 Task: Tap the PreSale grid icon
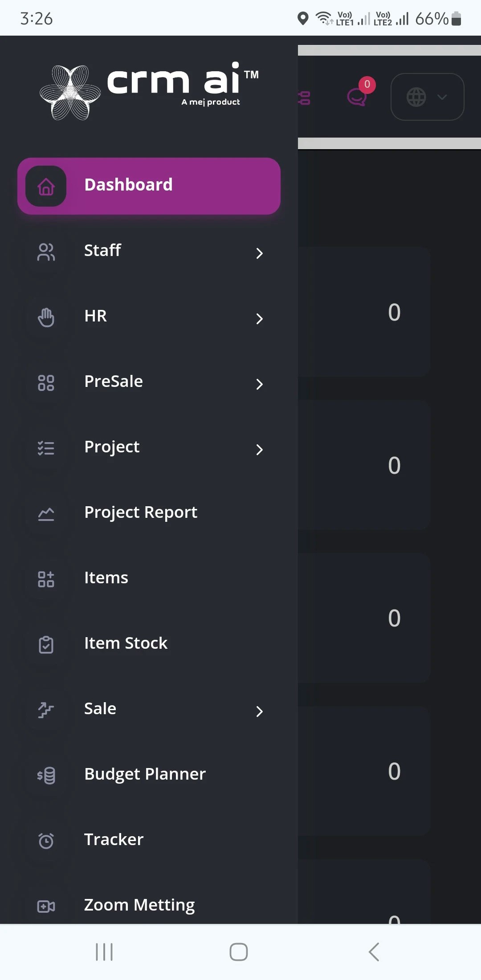46,383
